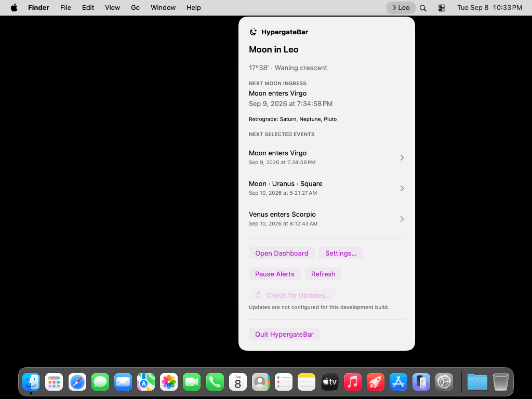The height and width of the screenshot is (399, 532).
Task: Click 'Updates are not configured' note
Action: [x=319, y=307]
